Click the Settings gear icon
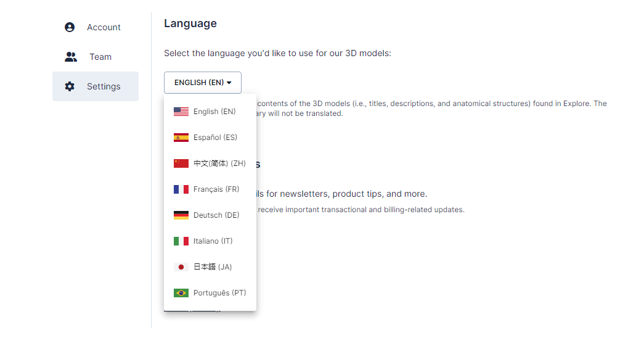The width and height of the screenshot is (644, 338). tap(70, 86)
